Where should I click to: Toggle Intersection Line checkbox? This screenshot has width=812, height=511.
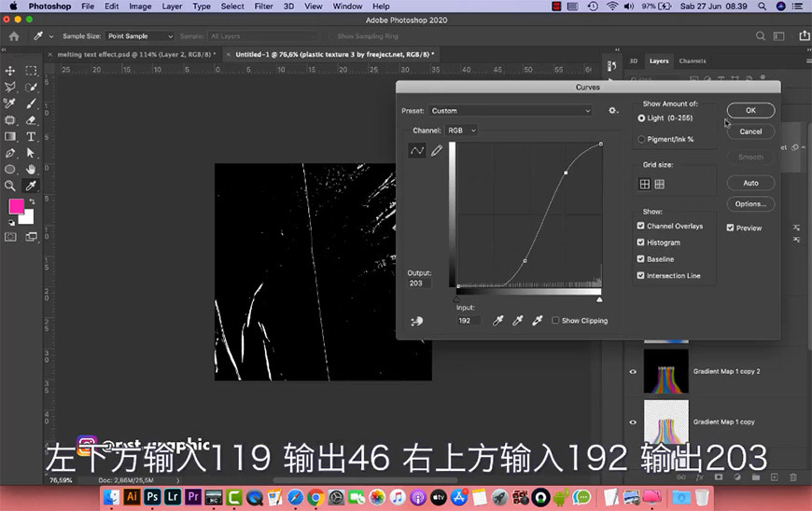(640, 275)
